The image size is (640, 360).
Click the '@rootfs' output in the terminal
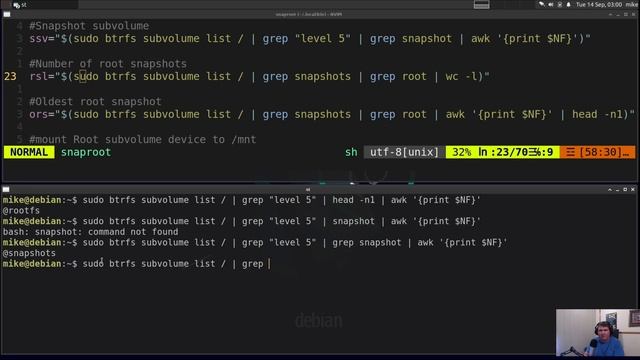pyautogui.click(x=21, y=211)
